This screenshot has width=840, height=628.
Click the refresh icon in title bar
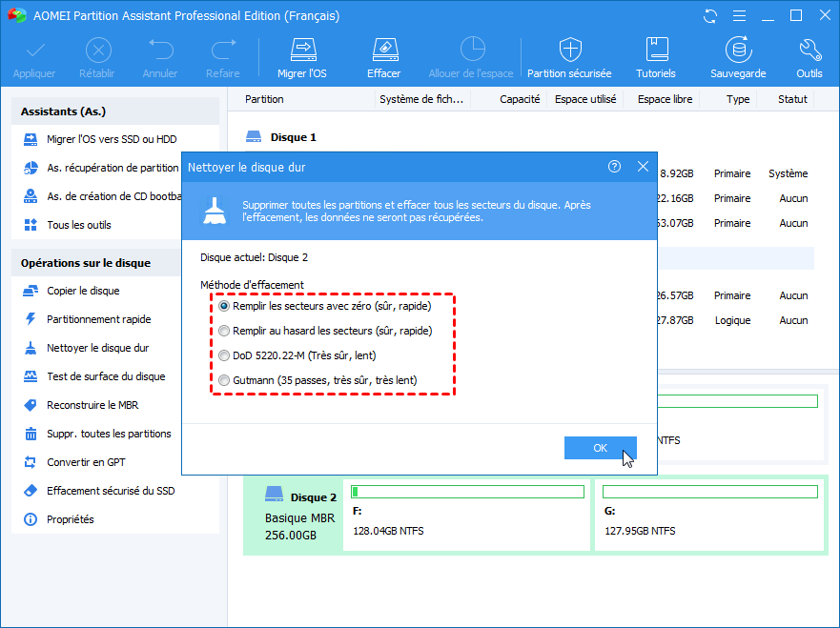(710, 16)
